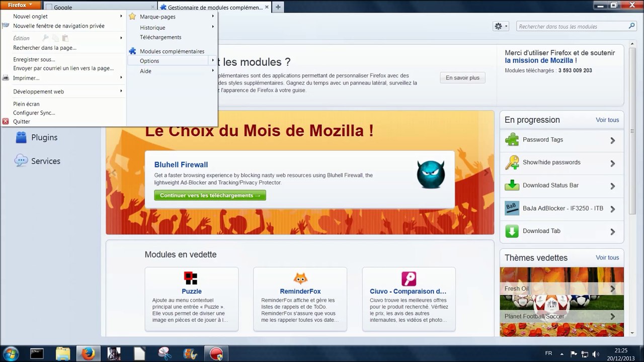Choose Rechercher dans la page…
This screenshot has height=362, width=644.
tap(45, 48)
